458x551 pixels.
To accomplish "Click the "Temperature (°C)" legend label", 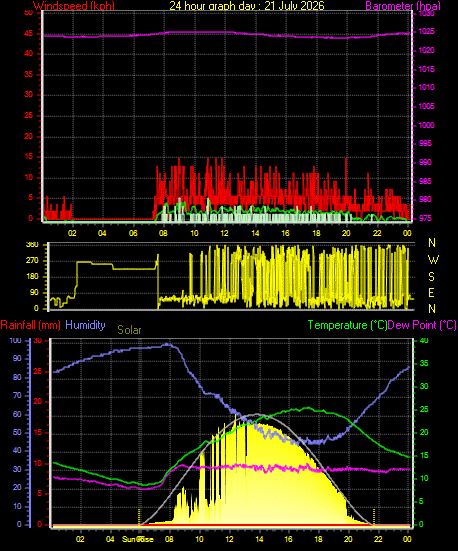I will tap(347, 325).
